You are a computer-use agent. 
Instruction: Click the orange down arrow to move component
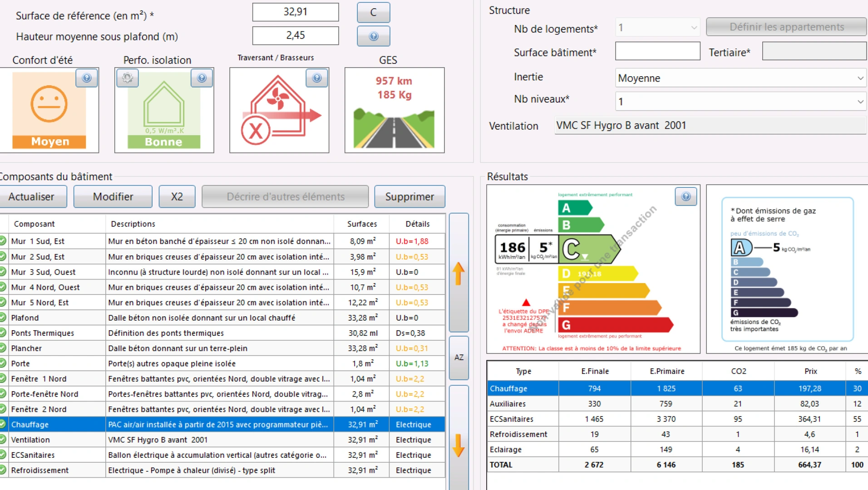[459, 445]
